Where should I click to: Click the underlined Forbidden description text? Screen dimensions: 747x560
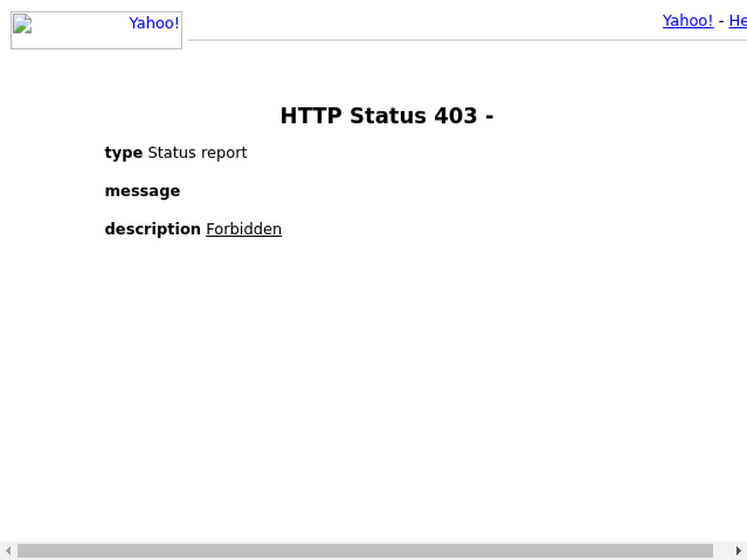click(244, 229)
